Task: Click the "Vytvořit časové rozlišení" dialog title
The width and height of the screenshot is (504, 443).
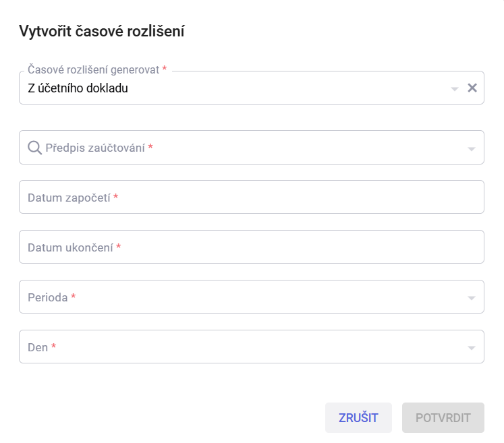Action: (x=102, y=31)
